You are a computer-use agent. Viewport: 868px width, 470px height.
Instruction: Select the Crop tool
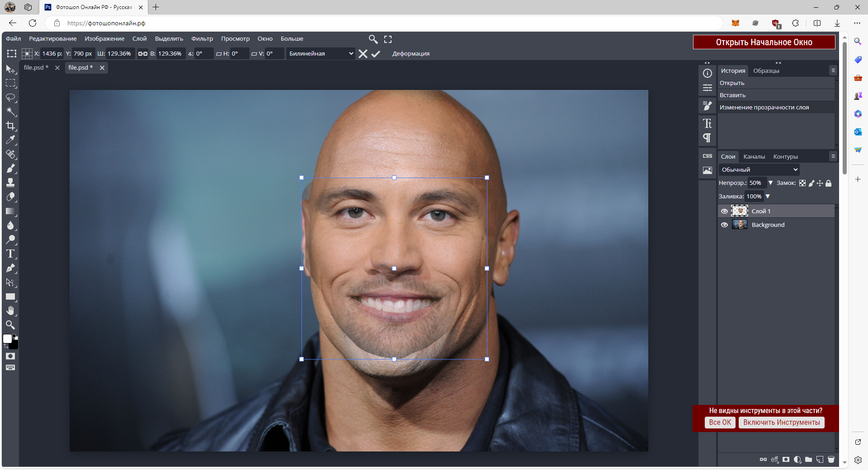click(11, 126)
